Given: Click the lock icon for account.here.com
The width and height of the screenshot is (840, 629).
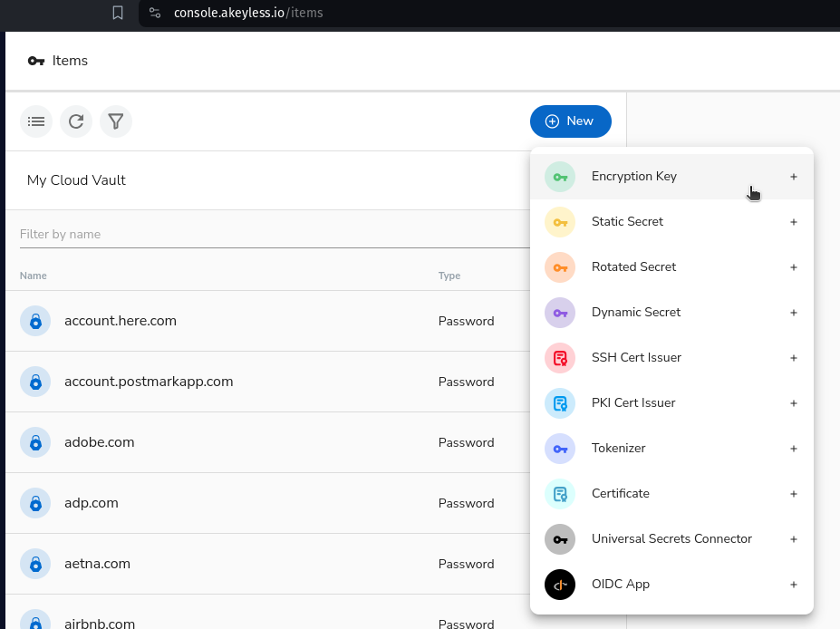Looking at the screenshot, I should point(35,321).
